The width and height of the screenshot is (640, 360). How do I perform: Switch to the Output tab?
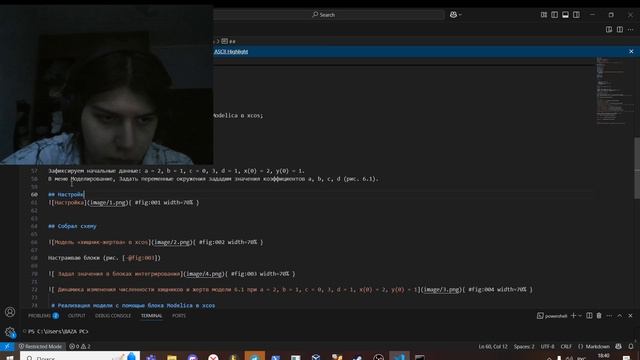[76, 316]
